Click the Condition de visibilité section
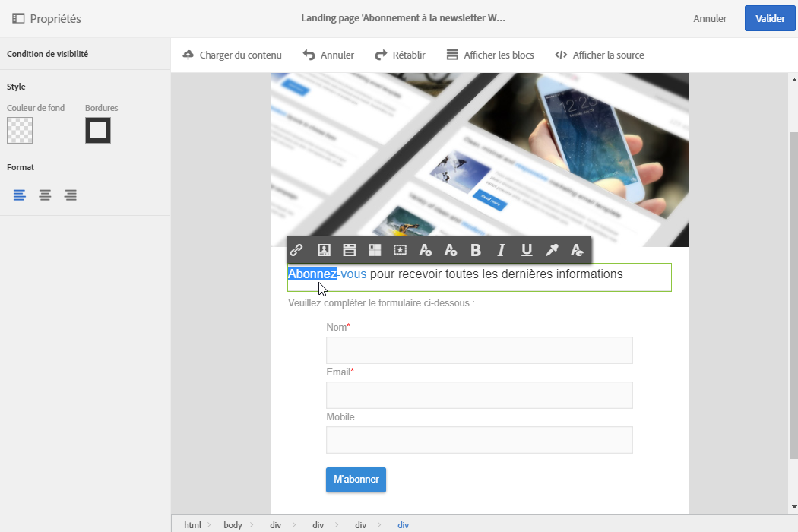 tap(85, 54)
